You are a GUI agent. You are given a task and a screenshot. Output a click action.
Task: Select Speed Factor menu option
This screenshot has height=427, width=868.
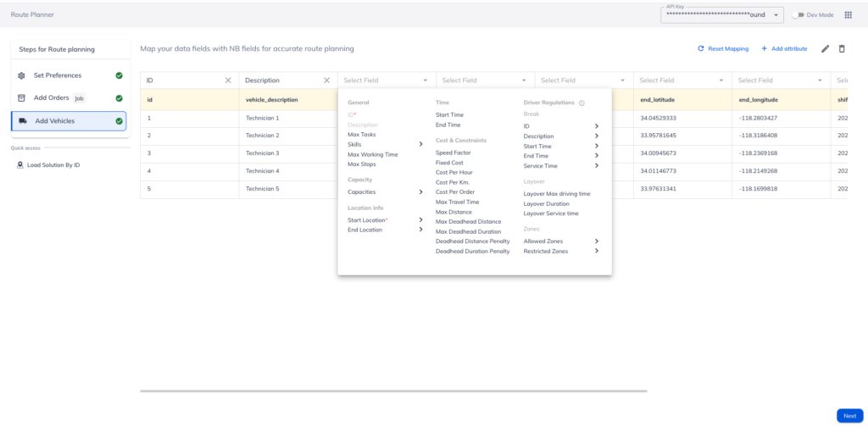[x=453, y=152]
